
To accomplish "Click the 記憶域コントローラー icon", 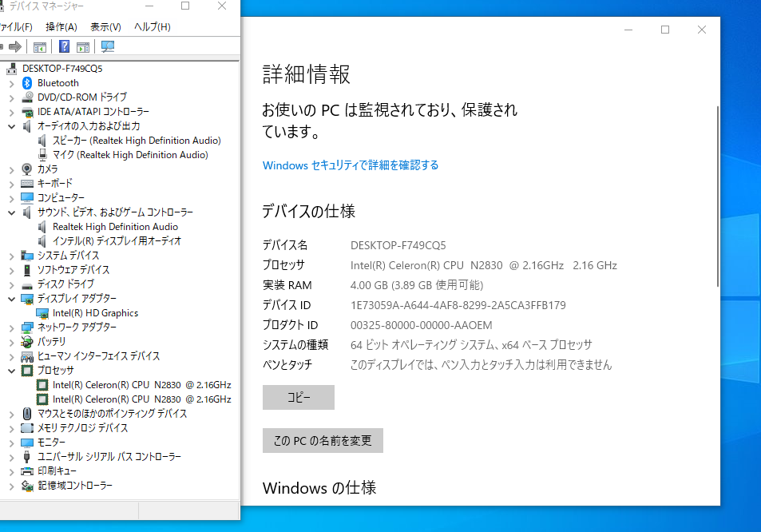I will pos(27,486).
